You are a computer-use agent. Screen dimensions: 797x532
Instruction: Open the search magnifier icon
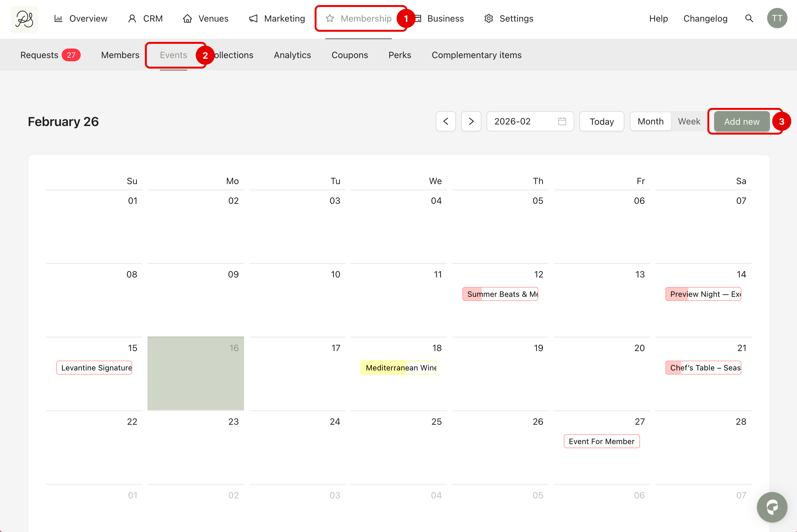pos(749,18)
